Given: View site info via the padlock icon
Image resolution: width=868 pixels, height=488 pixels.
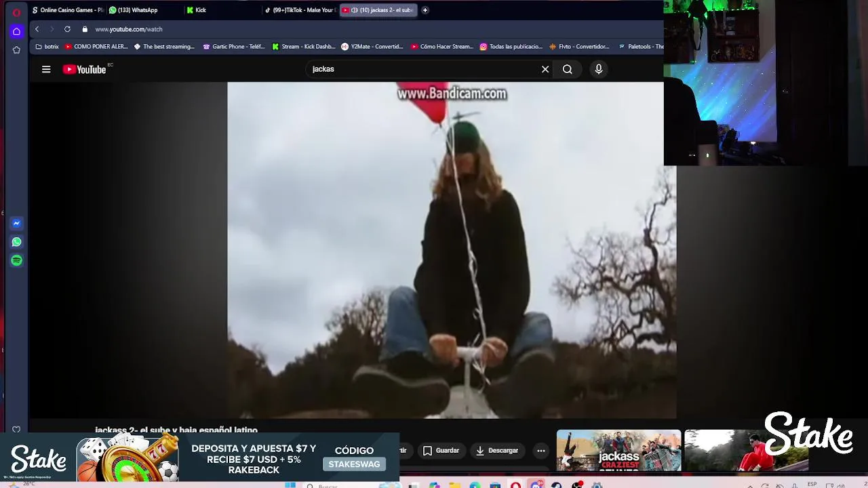Looking at the screenshot, I should [x=85, y=29].
